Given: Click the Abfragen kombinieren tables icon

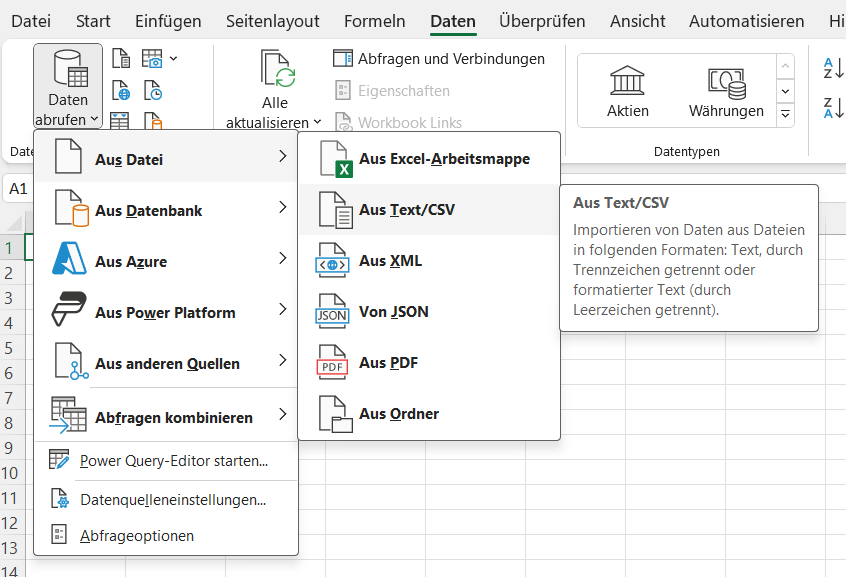Looking at the screenshot, I should (68, 415).
